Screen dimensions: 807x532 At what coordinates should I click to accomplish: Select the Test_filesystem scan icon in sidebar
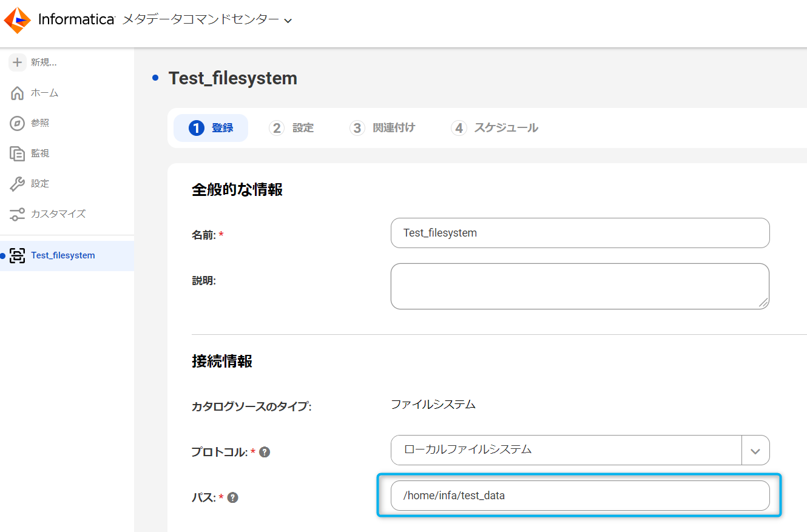[18, 255]
